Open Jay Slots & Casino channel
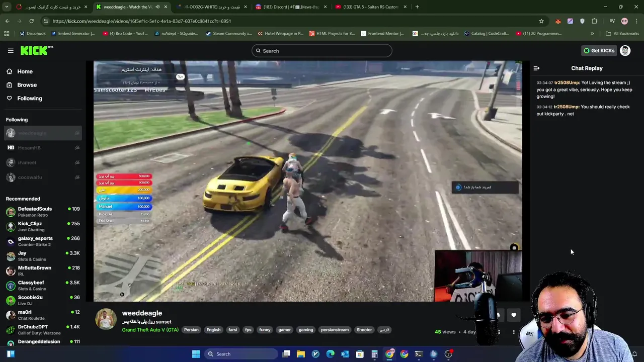The image size is (644, 362). pos(43,256)
